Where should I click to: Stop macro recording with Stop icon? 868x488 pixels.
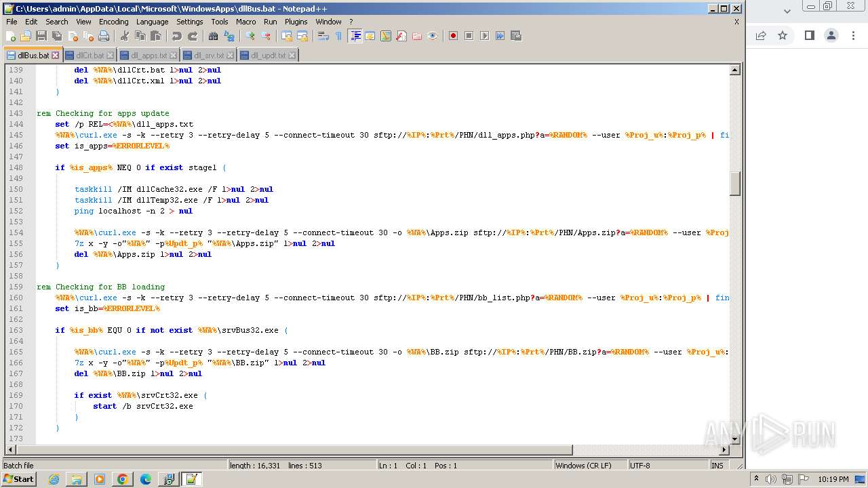(x=469, y=36)
